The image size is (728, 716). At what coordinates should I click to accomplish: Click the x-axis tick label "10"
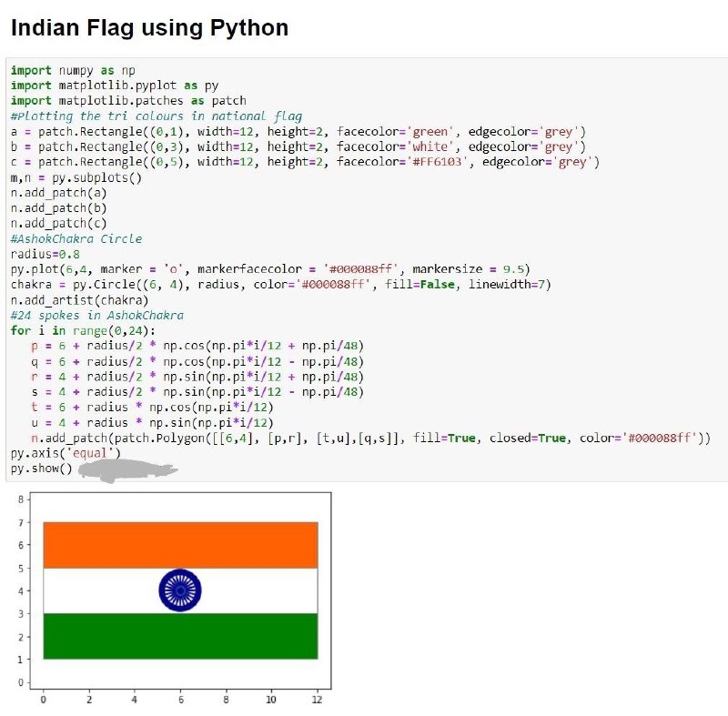pos(271,700)
